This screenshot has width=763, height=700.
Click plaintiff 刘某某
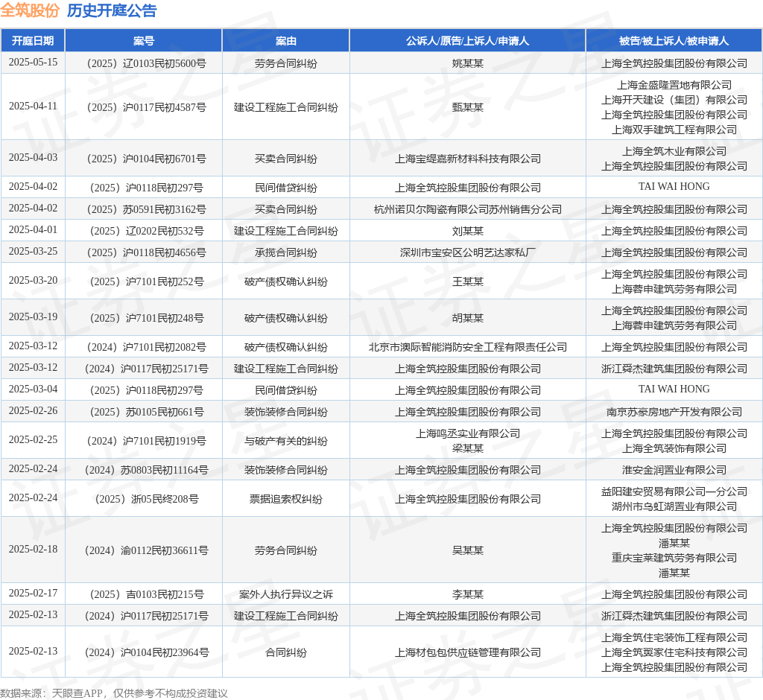pyautogui.click(x=468, y=231)
